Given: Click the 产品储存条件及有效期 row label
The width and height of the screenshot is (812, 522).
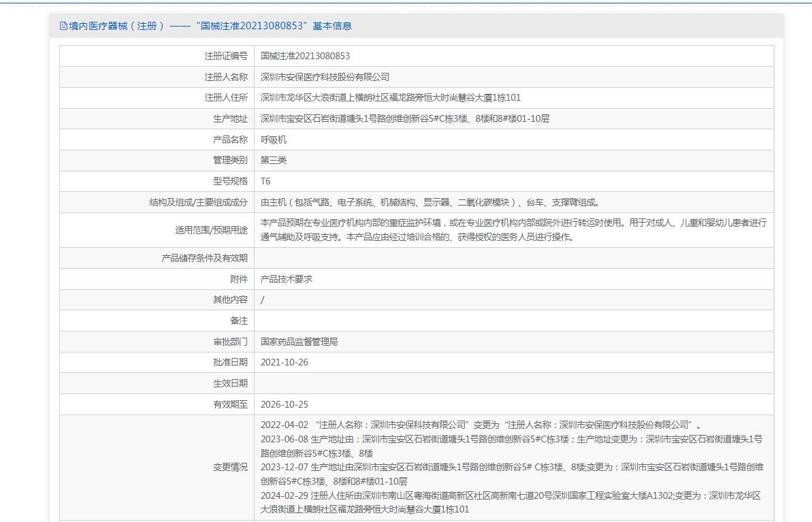Looking at the screenshot, I should click(204, 258).
